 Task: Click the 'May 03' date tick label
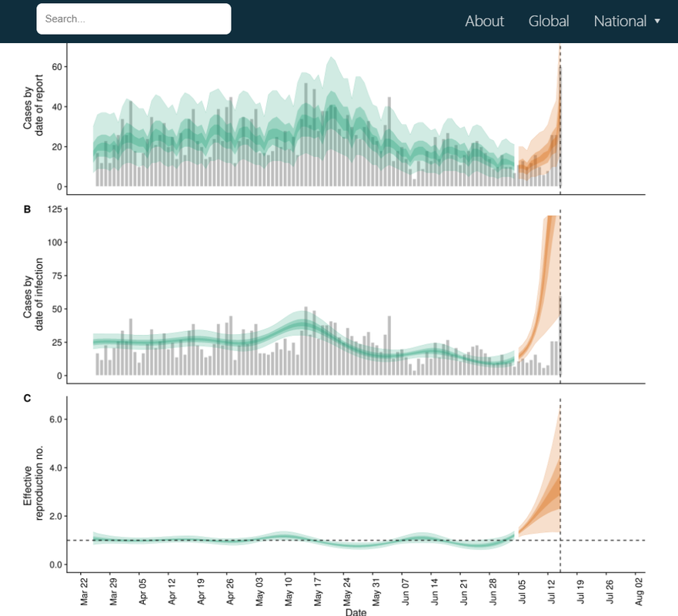(259, 591)
